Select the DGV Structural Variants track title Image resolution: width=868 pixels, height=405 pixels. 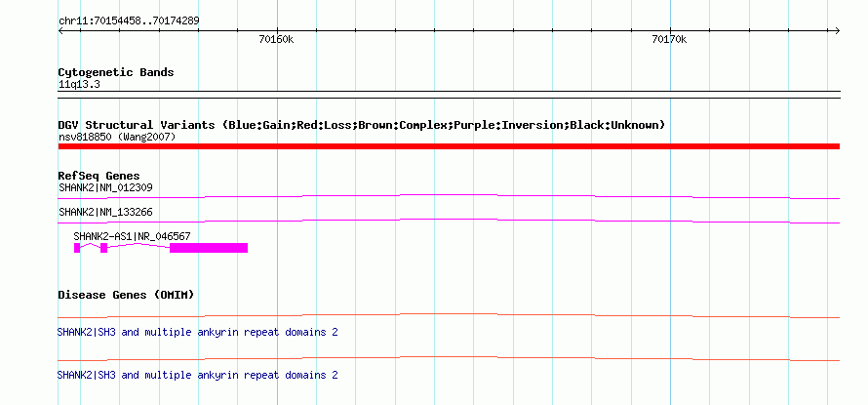pos(362,125)
